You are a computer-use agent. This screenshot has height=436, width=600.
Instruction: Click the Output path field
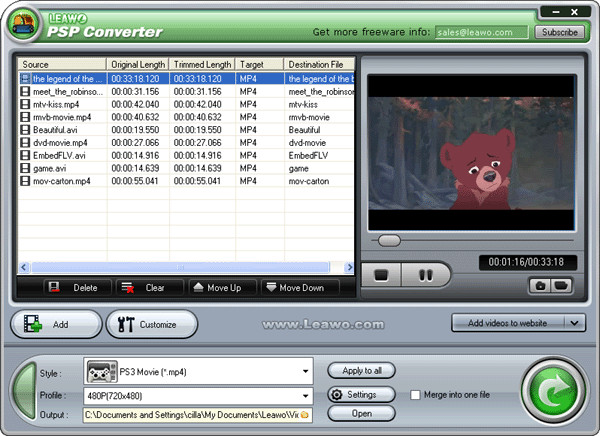[x=197, y=415]
